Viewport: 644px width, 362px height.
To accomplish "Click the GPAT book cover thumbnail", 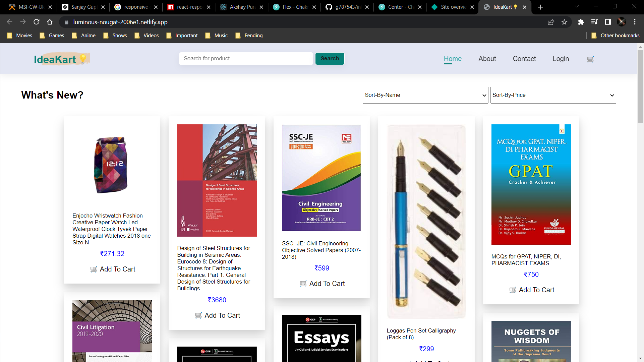I will tap(531, 184).
